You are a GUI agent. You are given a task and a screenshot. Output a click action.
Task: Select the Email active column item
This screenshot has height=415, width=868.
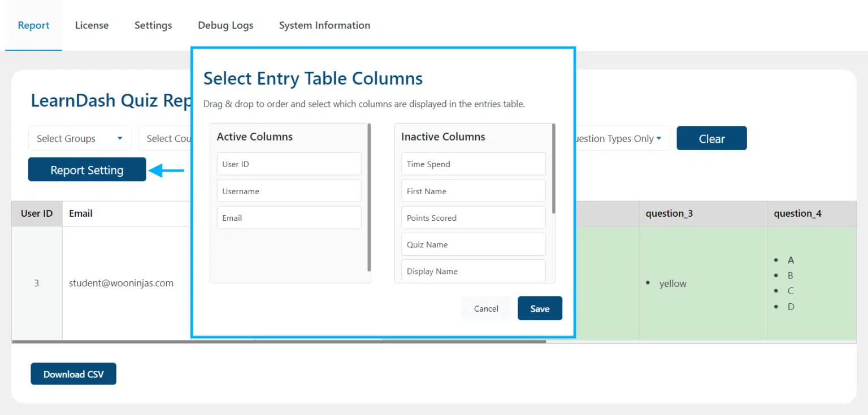tap(289, 217)
